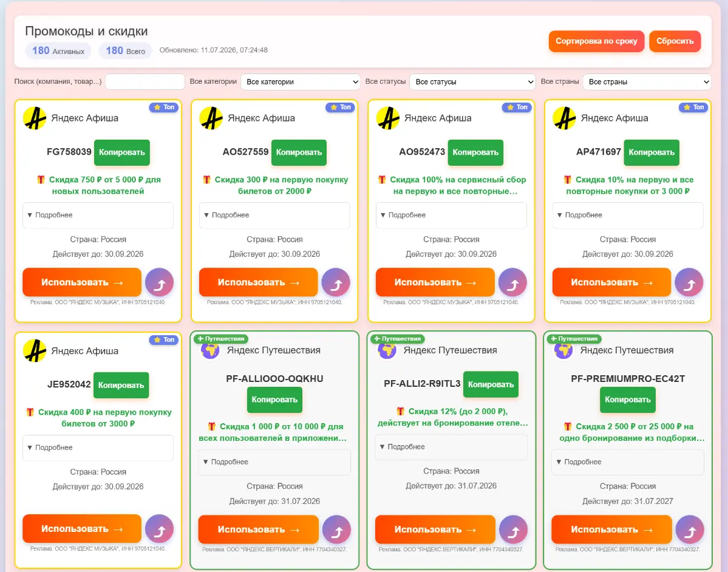The width and height of the screenshot is (728, 572).
Task: Click share icon on PF-PREMIUMPRO-EC42T card
Action: click(690, 529)
